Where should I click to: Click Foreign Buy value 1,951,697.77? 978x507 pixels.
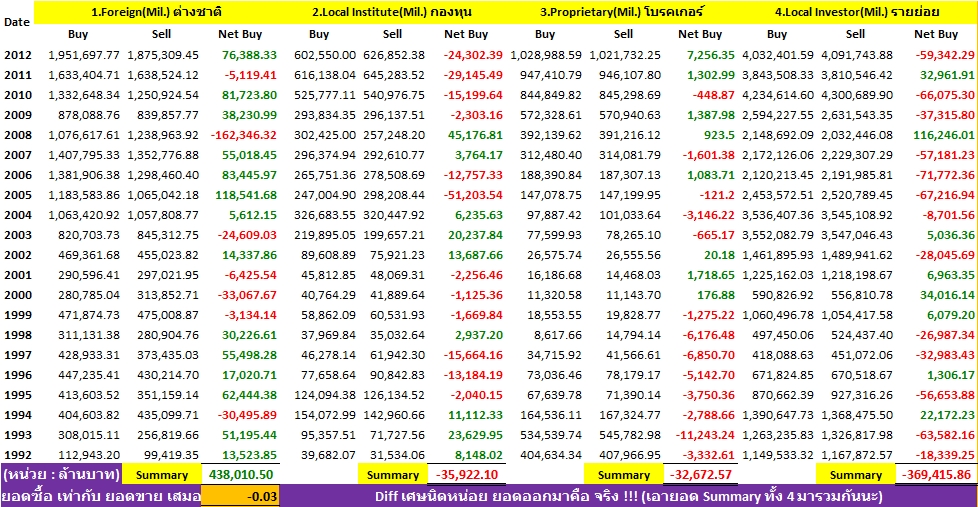pos(84,55)
